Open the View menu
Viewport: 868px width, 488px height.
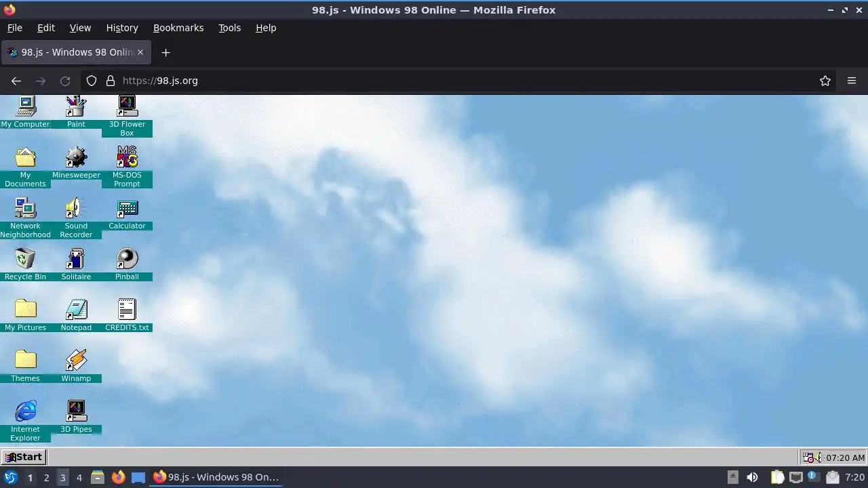tap(80, 28)
